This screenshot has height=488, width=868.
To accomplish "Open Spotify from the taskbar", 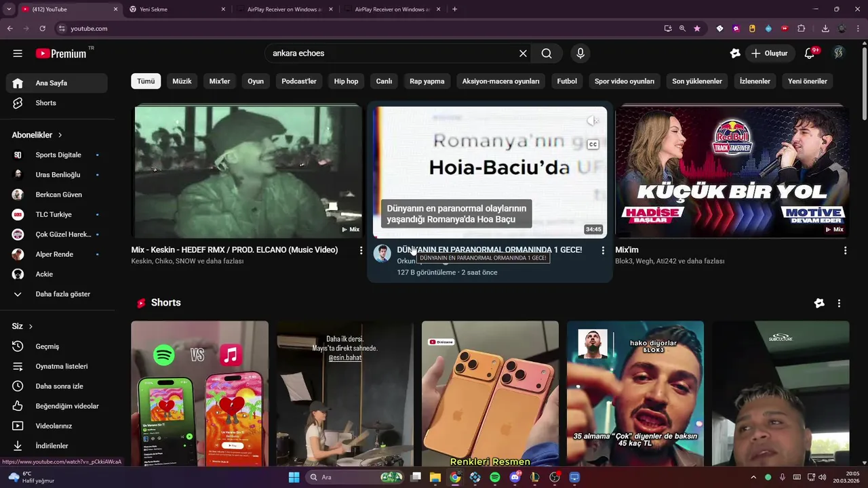I will pyautogui.click(x=495, y=477).
